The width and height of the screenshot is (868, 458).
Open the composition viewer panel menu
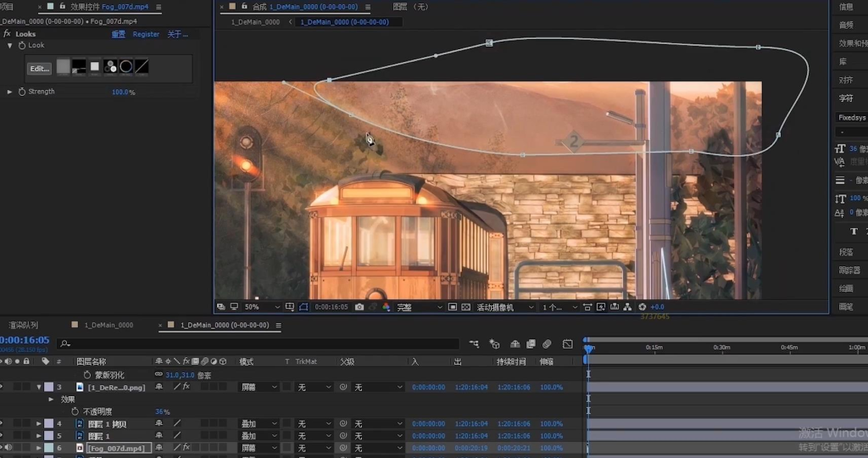[x=368, y=7]
